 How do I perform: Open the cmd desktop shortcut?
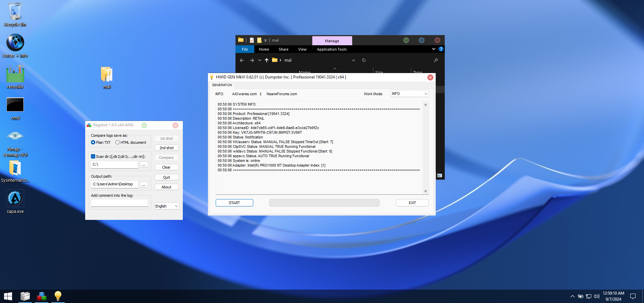tap(15, 108)
